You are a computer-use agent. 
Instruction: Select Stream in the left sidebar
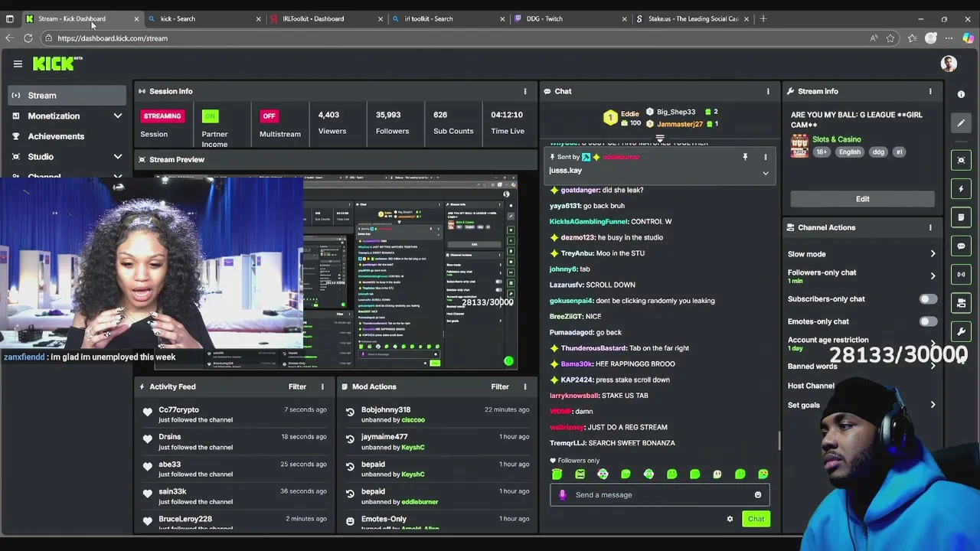(67, 96)
